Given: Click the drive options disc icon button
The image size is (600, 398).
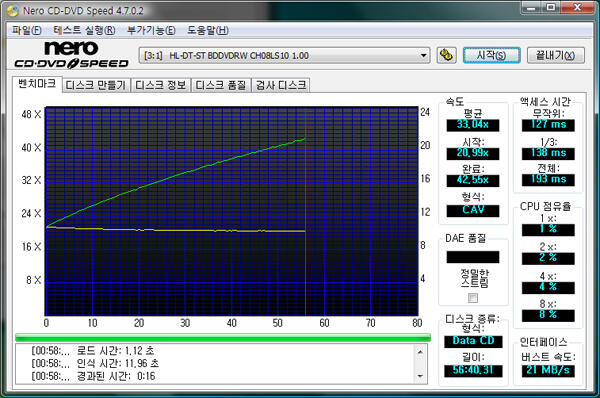Looking at the screenshot, I should [446, 55].
